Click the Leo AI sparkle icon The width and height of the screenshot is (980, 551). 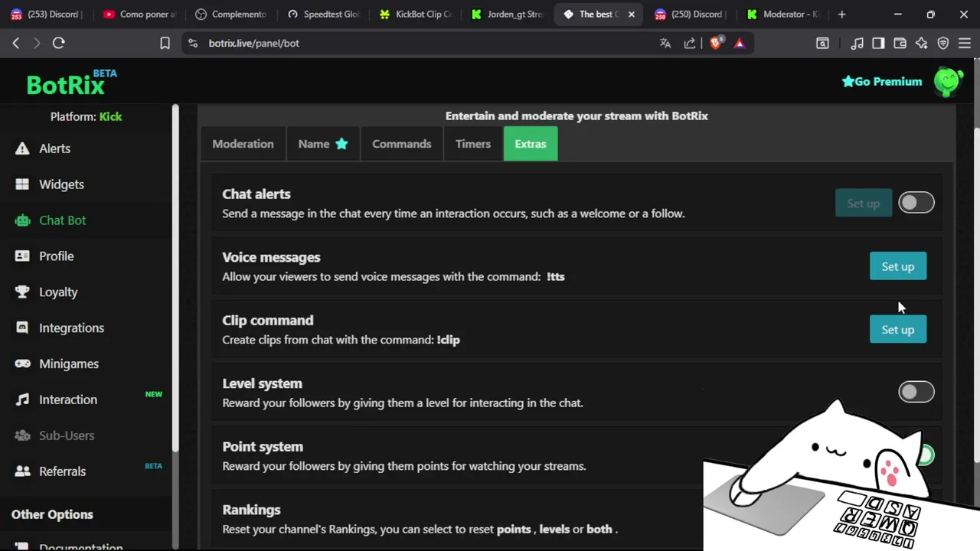921,44
